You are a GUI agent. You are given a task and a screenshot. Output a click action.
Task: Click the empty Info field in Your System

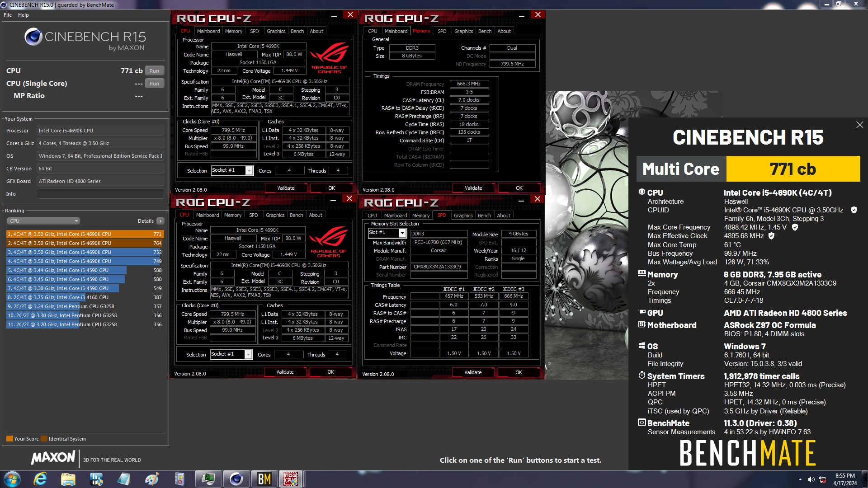click(x=100, y=194)
